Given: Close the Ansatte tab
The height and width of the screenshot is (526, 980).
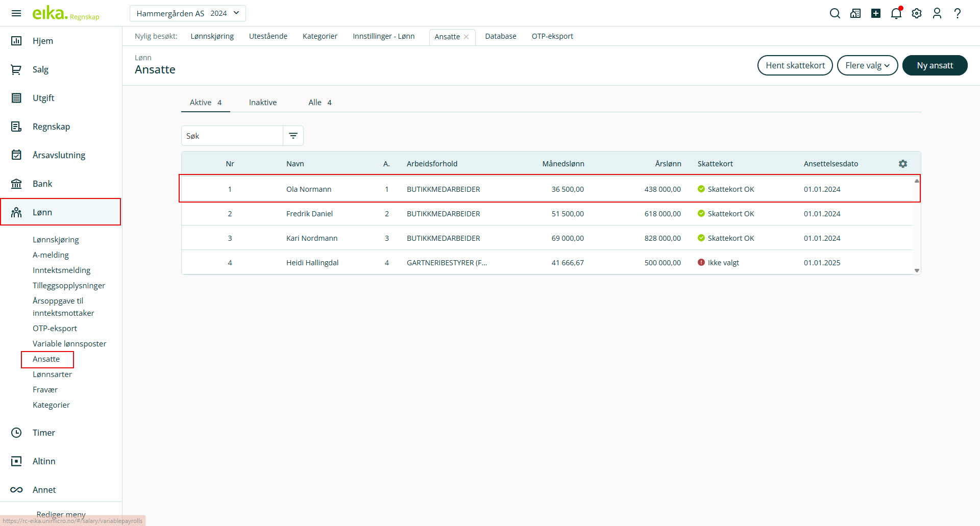Looking at the screenshot, I should [x=467, y=37].
